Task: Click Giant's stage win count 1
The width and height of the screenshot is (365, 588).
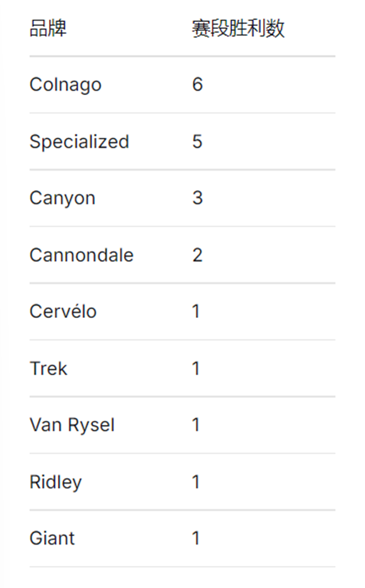Action: click(196, 538)
